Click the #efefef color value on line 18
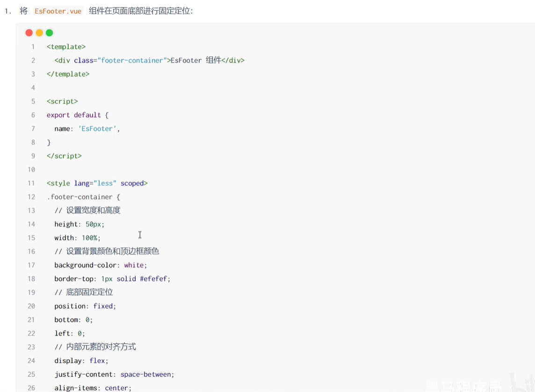535x392 pixels. point(153,279)
